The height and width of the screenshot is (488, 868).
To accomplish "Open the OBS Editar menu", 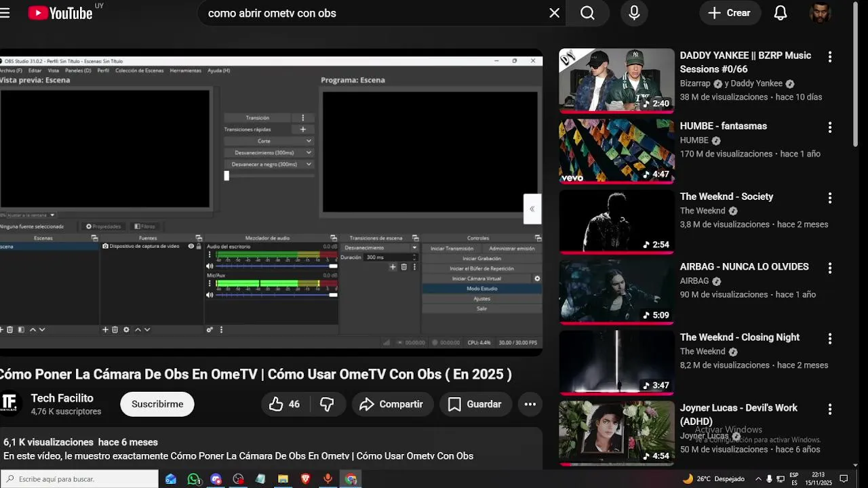I will tap(35, 70).
